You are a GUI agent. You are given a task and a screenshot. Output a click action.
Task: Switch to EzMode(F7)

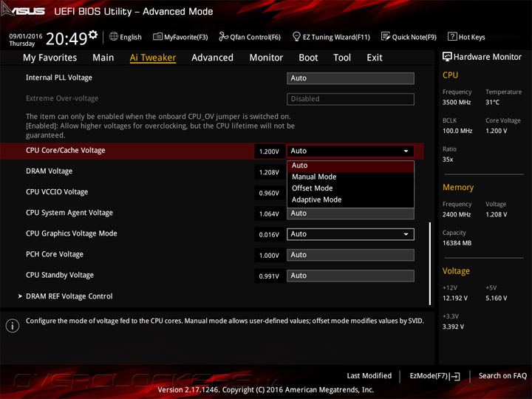click(434, 376)
